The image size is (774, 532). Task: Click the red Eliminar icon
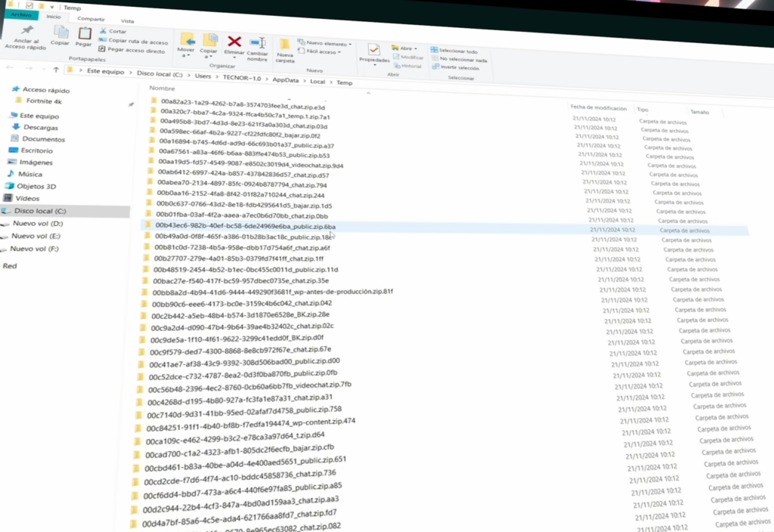pos(234,42)
